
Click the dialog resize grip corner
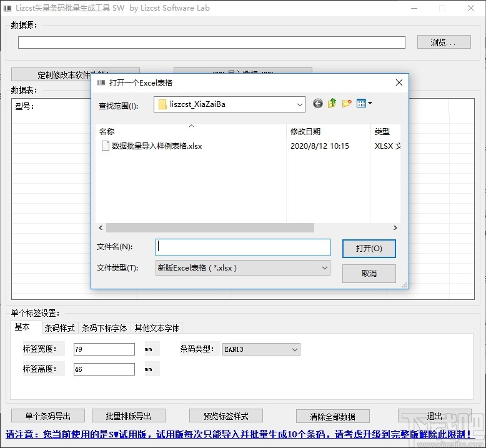point(405,285)
